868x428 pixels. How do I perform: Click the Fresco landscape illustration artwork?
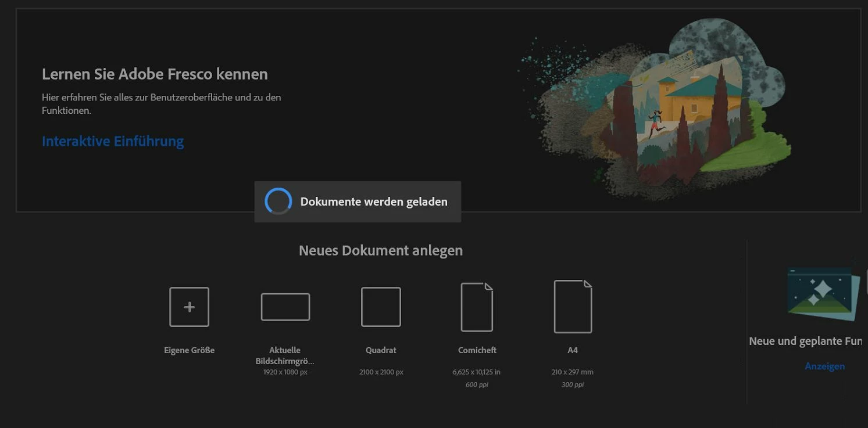(655, 109)
